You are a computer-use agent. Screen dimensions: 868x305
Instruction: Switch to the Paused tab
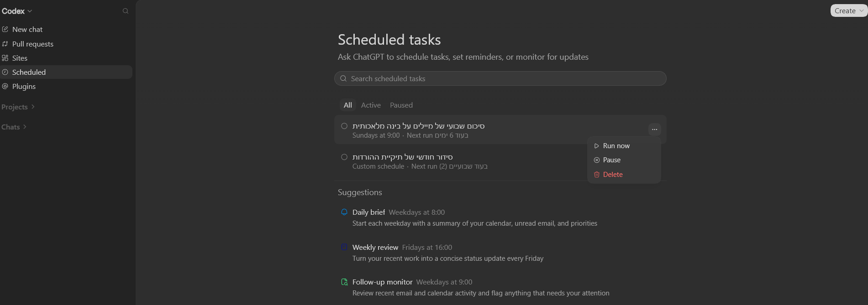[401, 105]
